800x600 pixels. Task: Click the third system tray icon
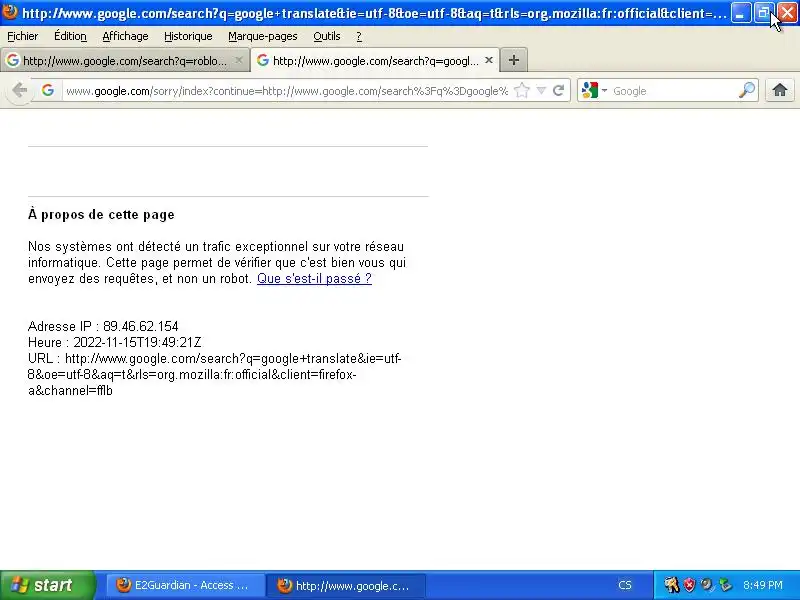(x=707, y=585)
